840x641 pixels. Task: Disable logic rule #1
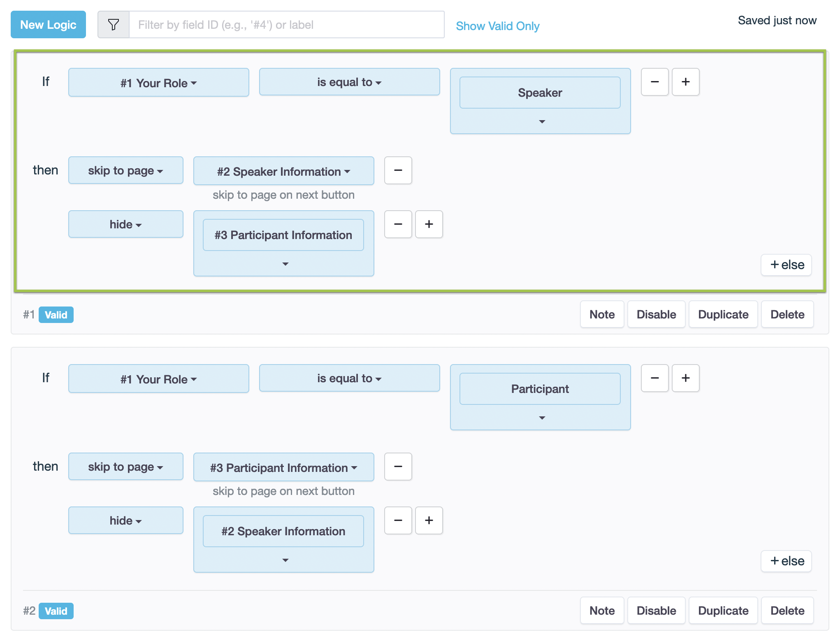[656, 314]
